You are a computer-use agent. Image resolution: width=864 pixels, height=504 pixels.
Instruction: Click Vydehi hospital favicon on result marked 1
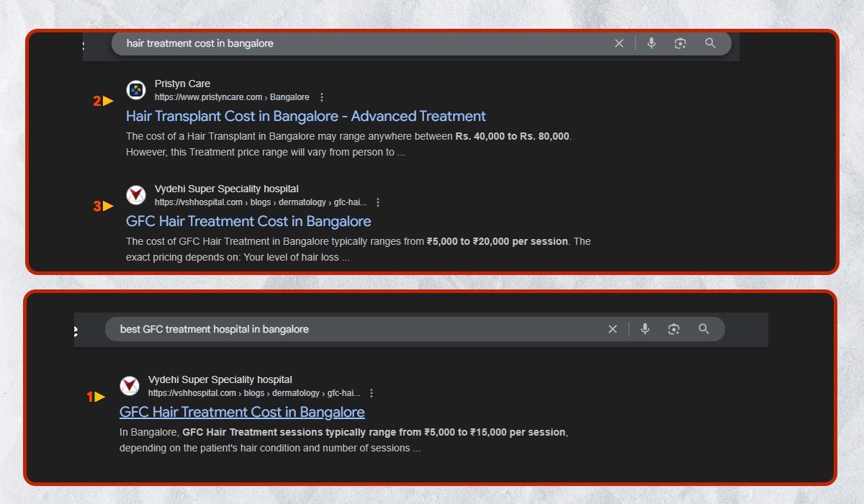pyautogui.click(x=130, y=386)
